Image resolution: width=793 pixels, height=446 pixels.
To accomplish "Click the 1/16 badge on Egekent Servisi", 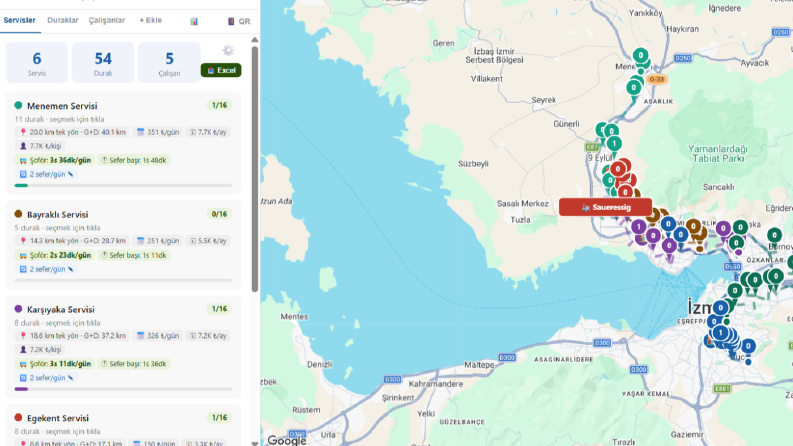I will tap(219, 418).
